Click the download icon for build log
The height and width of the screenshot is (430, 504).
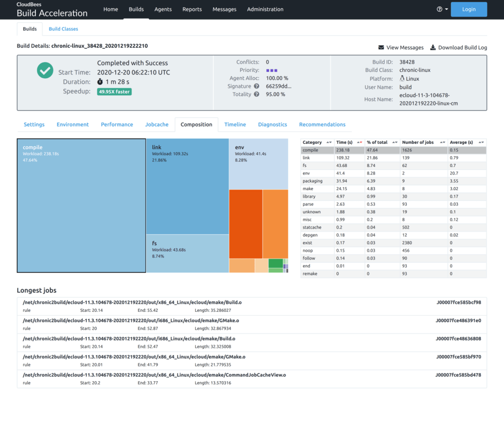[433, 48]
